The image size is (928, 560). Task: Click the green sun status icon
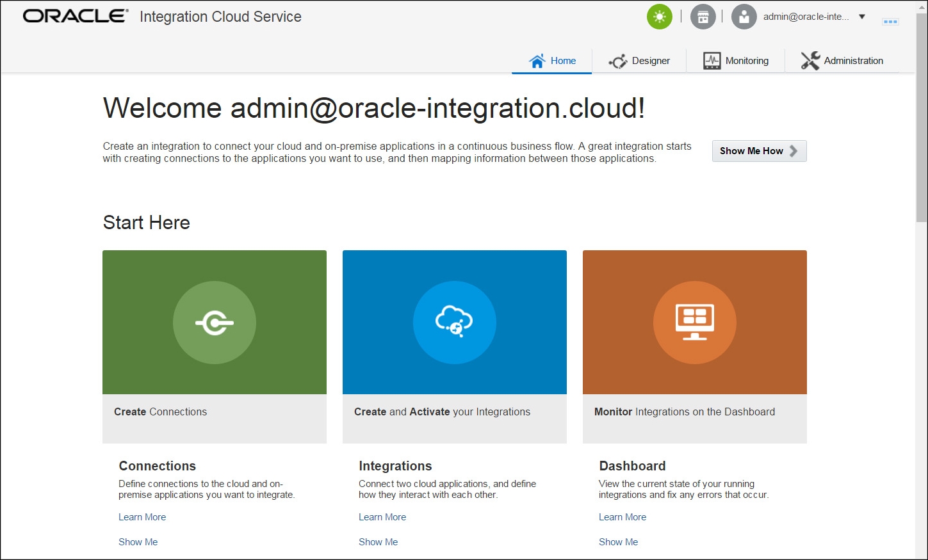tap(660, 17)
